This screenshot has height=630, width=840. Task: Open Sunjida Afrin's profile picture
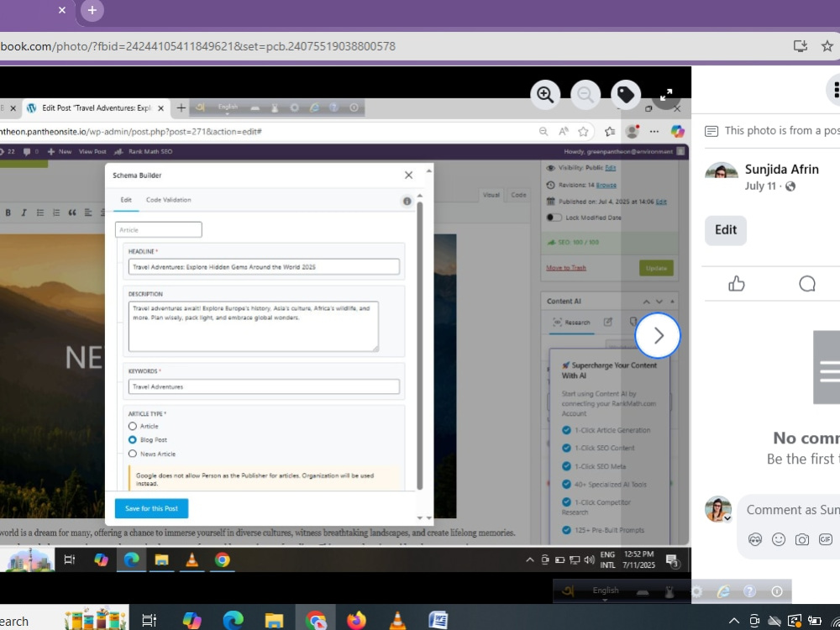(721, 171)
